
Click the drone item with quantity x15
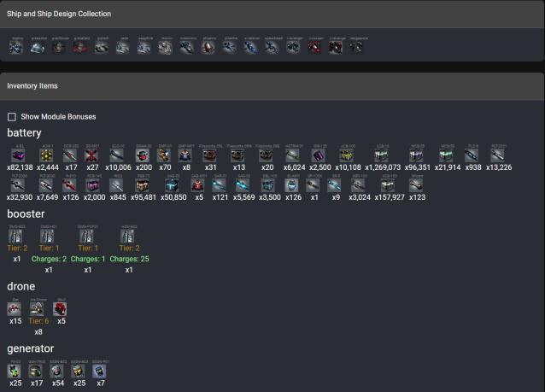click(x=15, y=309)
